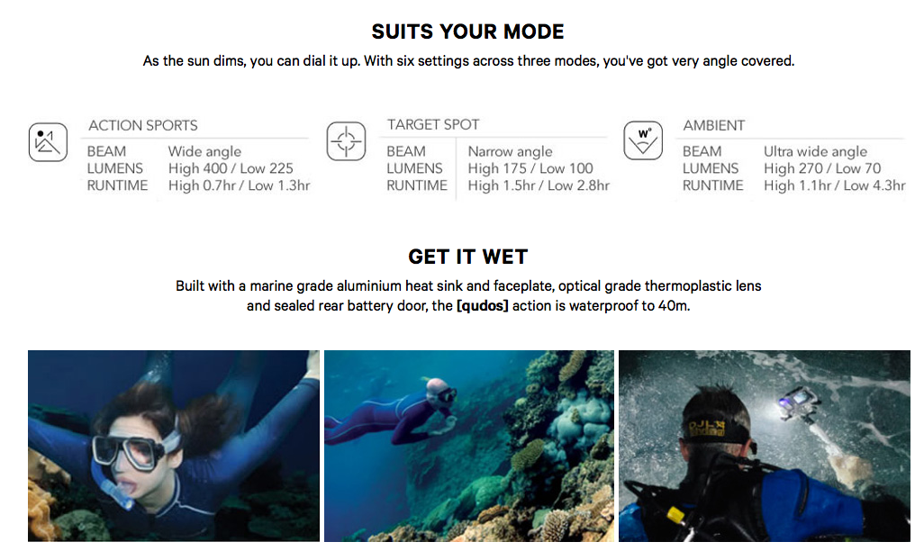
Task: Click the SUITS YOUR MODE heading
Action: pos(468,32)
